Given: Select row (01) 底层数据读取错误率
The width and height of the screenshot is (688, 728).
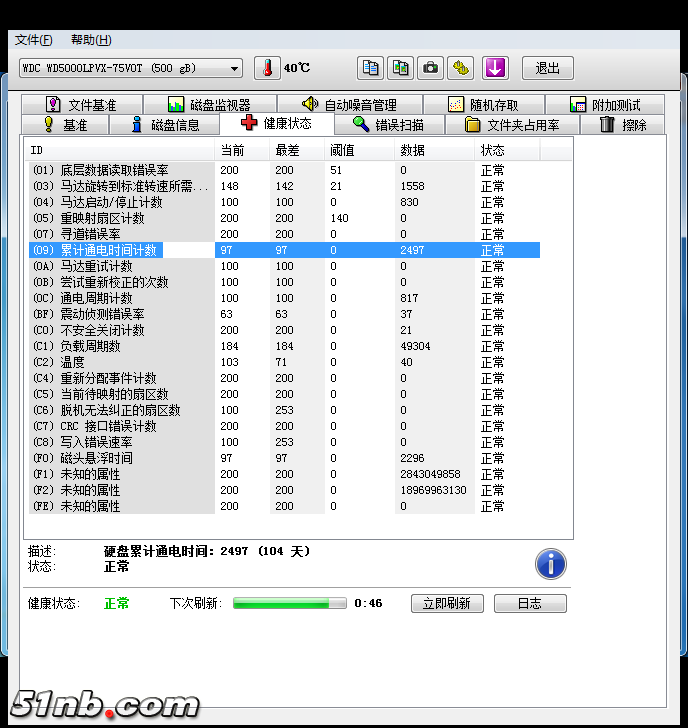Looking at the screenshot, I should pyautogui.click(x=284, y=170).
